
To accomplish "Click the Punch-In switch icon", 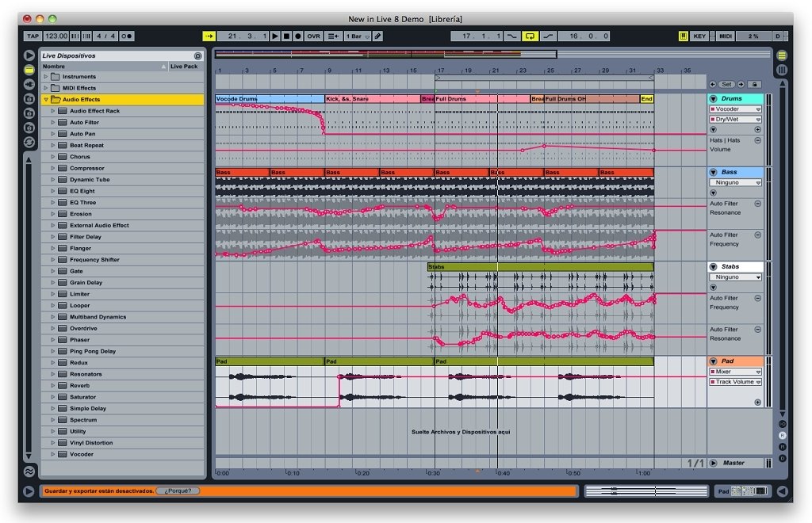I will [x=511, y=36].
